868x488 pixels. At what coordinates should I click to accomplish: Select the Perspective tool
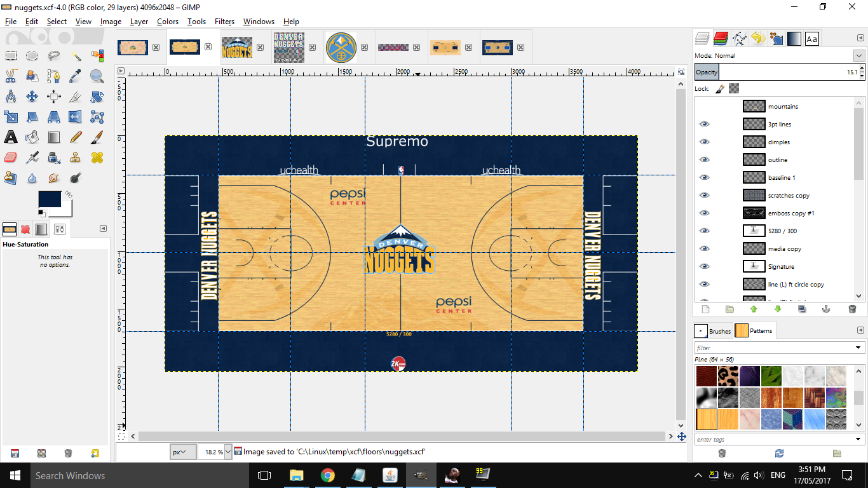[x=54, y=117]
